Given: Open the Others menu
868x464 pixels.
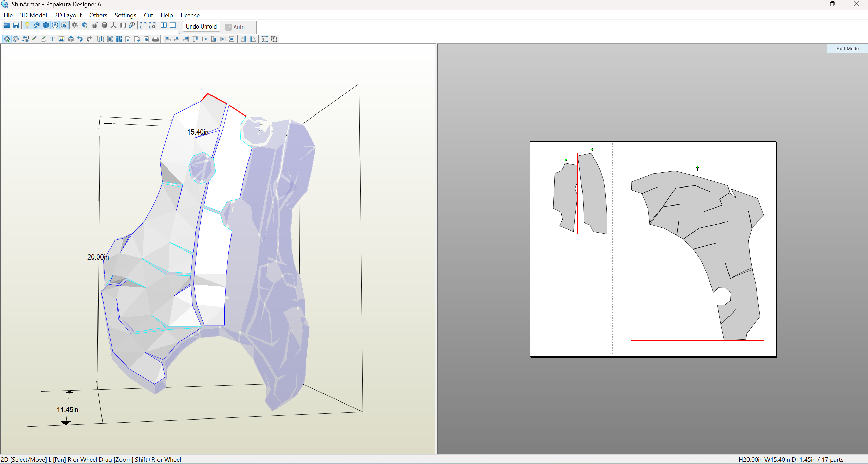Looking at the screenshot, I should (98, 15).
